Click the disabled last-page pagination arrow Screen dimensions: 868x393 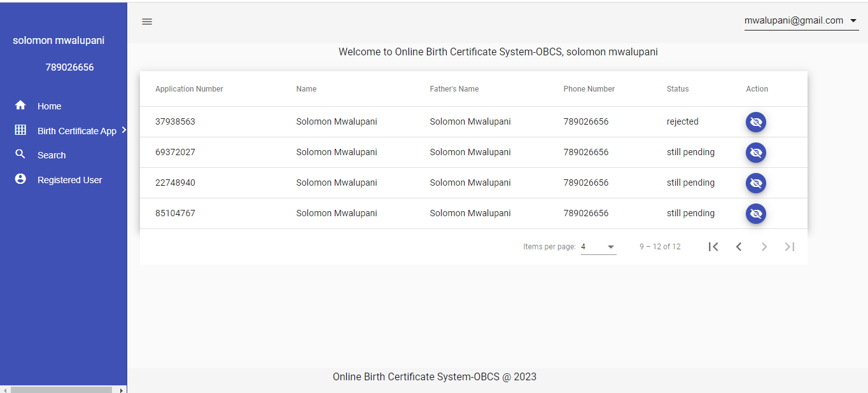point(790,247)
